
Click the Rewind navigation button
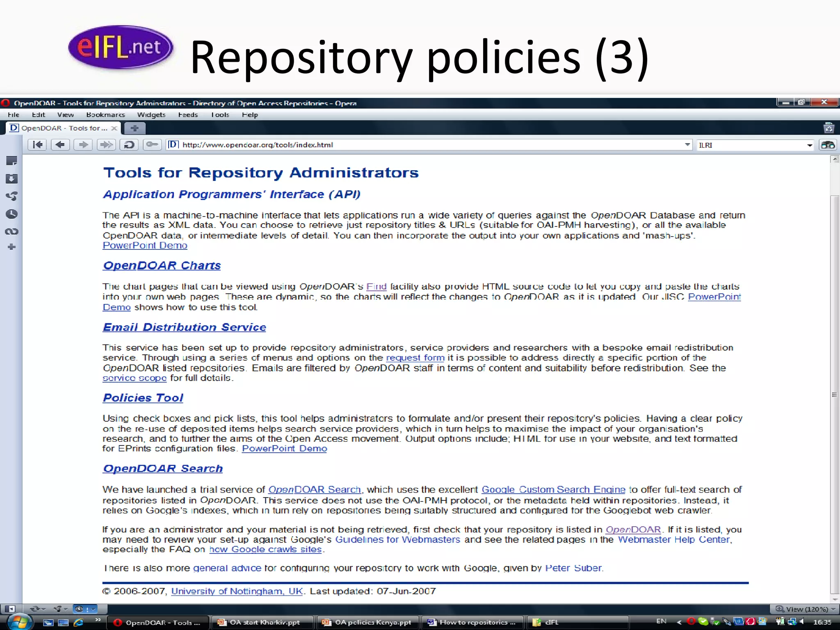click(38, 145)
